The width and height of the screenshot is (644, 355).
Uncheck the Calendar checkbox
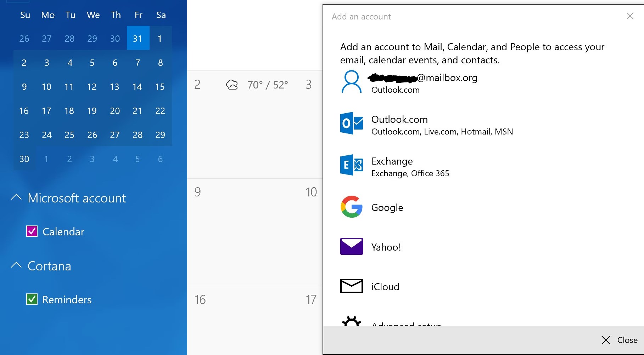32,231
